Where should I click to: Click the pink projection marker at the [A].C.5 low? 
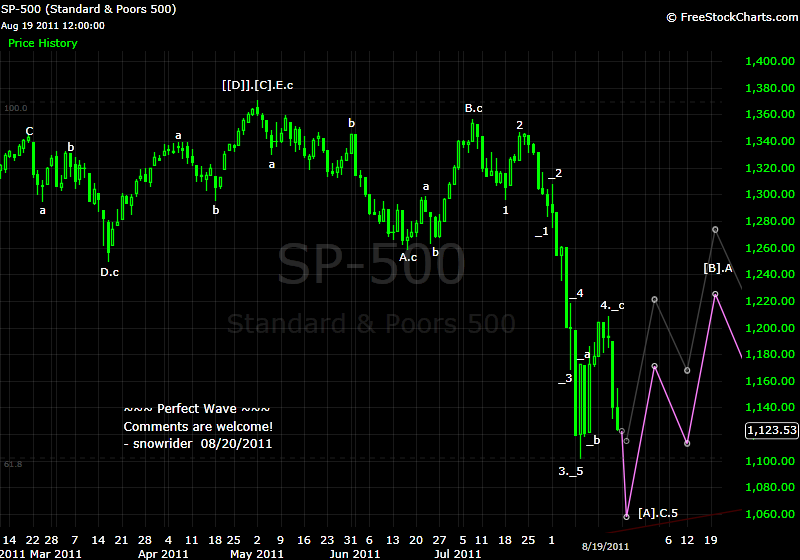[627, 517]
